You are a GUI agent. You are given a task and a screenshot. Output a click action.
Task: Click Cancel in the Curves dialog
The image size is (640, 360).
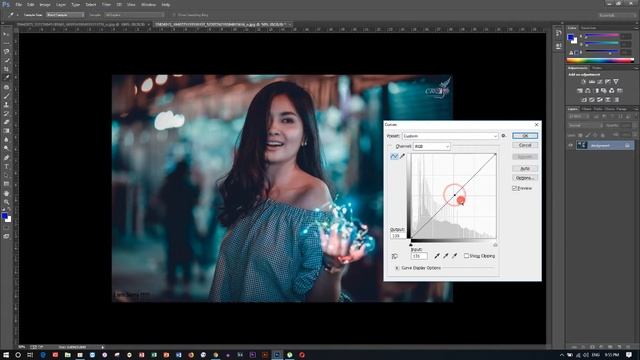(525, 145)
